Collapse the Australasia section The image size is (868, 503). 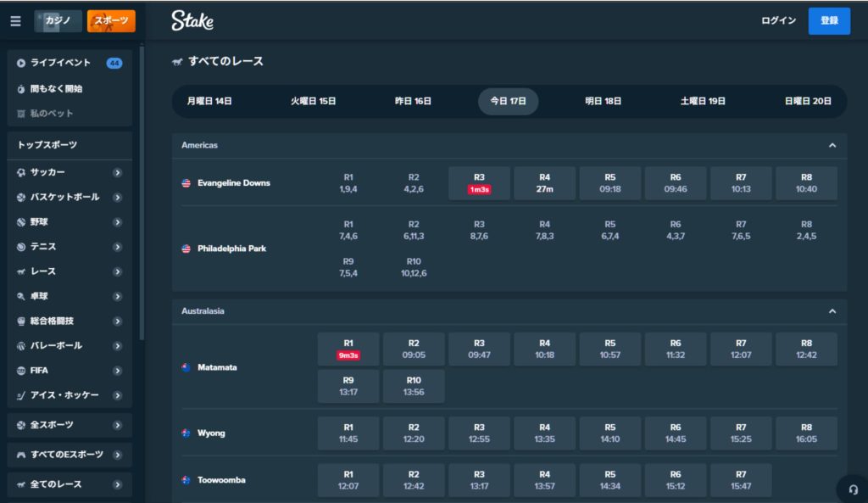(832, 311)
